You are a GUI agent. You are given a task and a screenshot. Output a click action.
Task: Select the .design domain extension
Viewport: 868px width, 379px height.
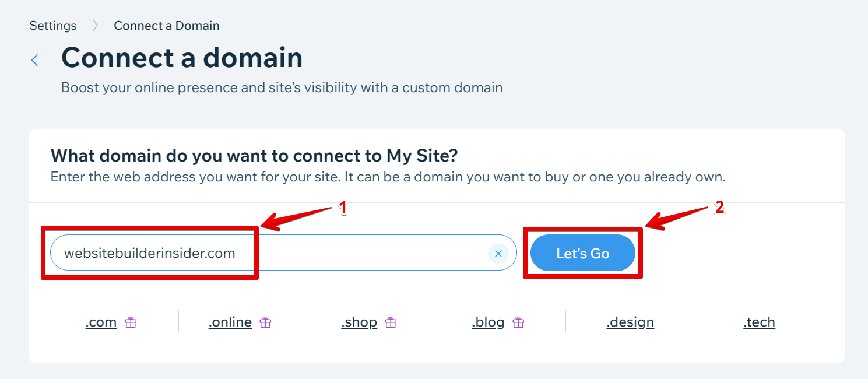click(630, 322)
